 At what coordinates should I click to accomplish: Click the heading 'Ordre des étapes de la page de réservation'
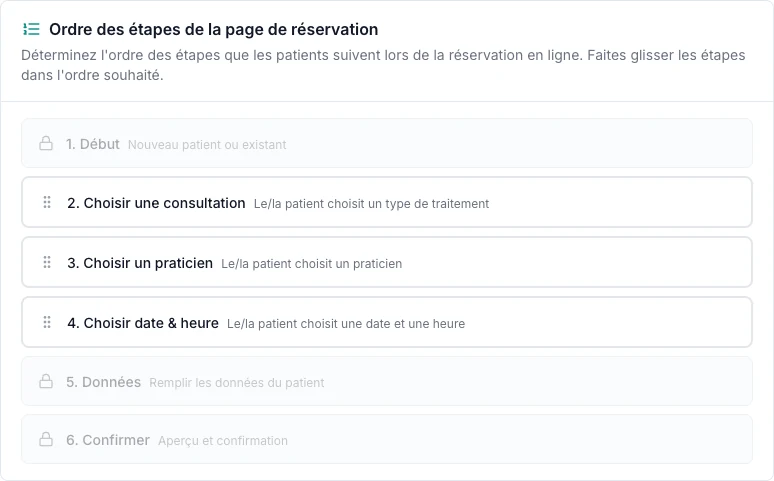tap(214, 30)
